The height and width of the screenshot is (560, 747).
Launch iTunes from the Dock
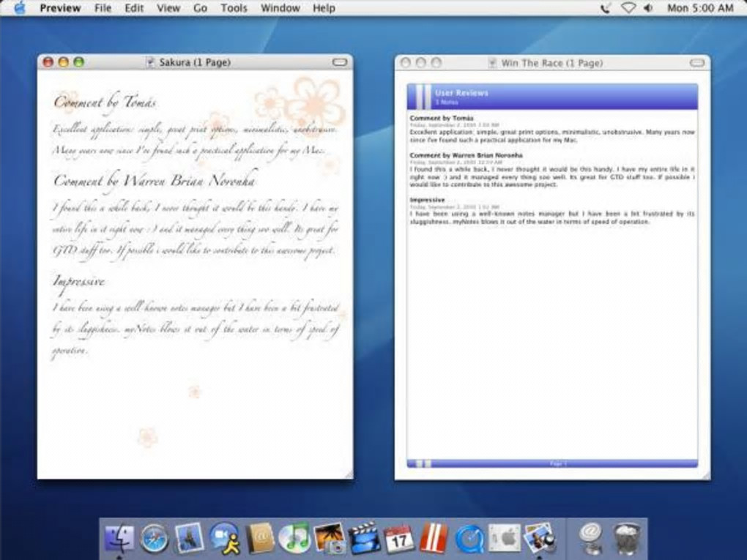294,539
